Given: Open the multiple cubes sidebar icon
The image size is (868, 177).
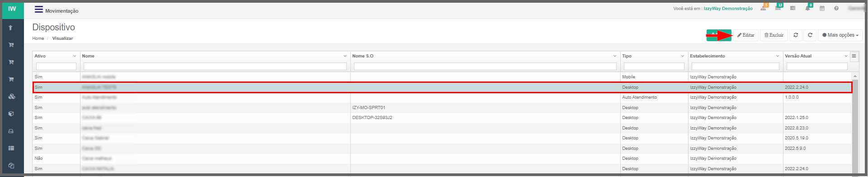Looking at the screenshot, I should 12,96.
